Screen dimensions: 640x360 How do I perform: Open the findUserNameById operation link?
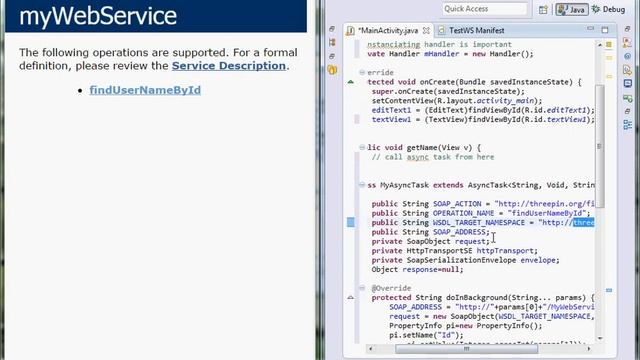click(x=145, y=90)
